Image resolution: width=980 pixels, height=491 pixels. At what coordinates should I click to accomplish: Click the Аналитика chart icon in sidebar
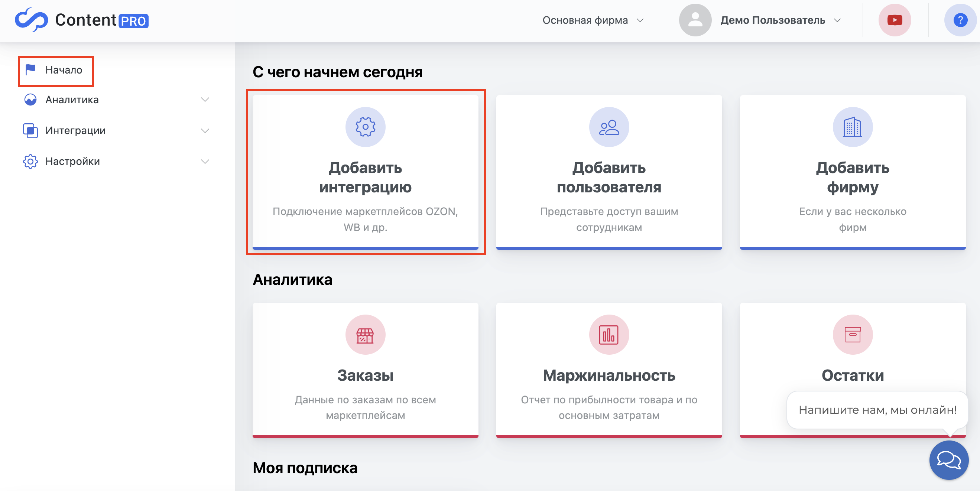pos(30,100)
